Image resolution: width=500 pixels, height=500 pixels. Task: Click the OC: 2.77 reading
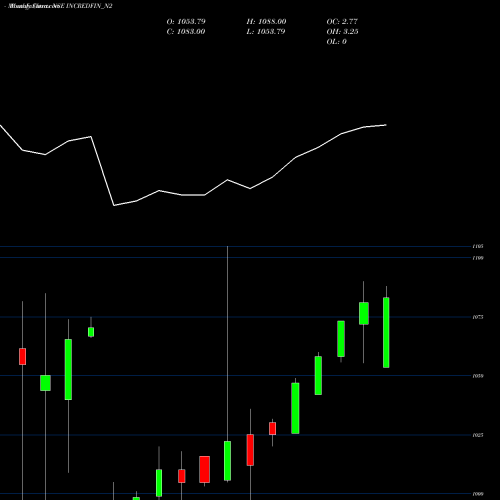[x=342, y=22]
